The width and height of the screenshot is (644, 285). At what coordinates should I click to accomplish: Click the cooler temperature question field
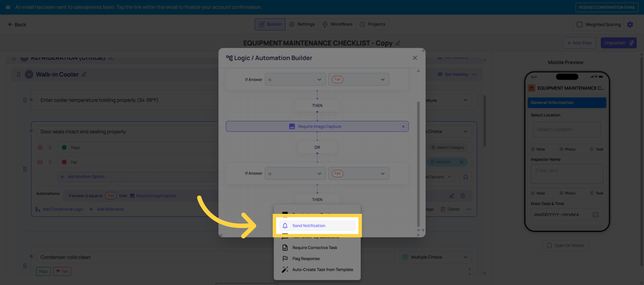point(127,100)
